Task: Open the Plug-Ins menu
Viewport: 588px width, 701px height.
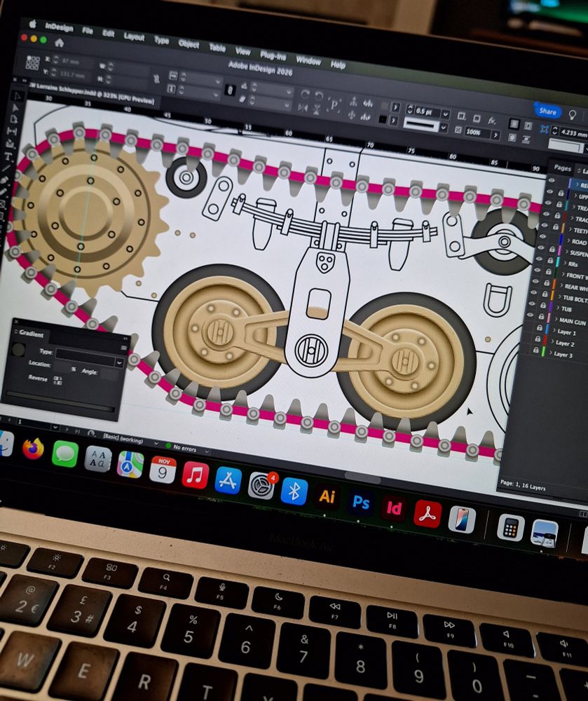Action: [273, 55]
